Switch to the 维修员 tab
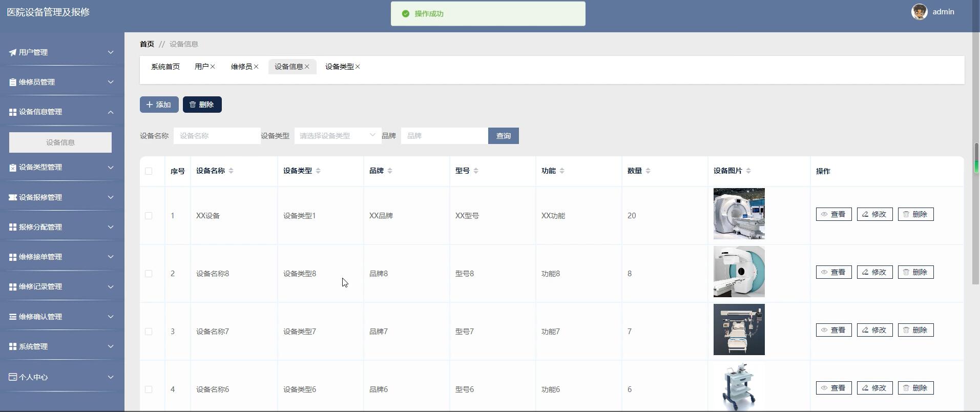980x412 pixels. 241,67
